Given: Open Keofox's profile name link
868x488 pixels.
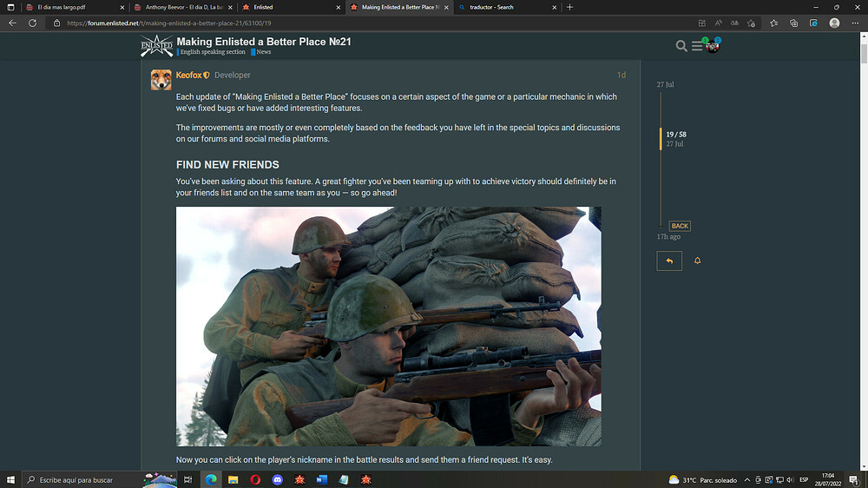Looking at the screenshot, I should point(188,75).
